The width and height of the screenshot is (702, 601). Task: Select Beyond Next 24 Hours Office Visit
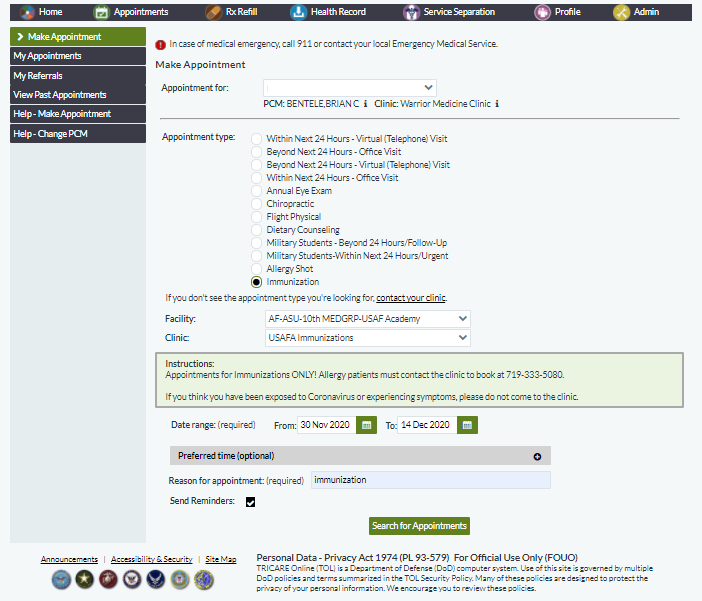(256, 152)
